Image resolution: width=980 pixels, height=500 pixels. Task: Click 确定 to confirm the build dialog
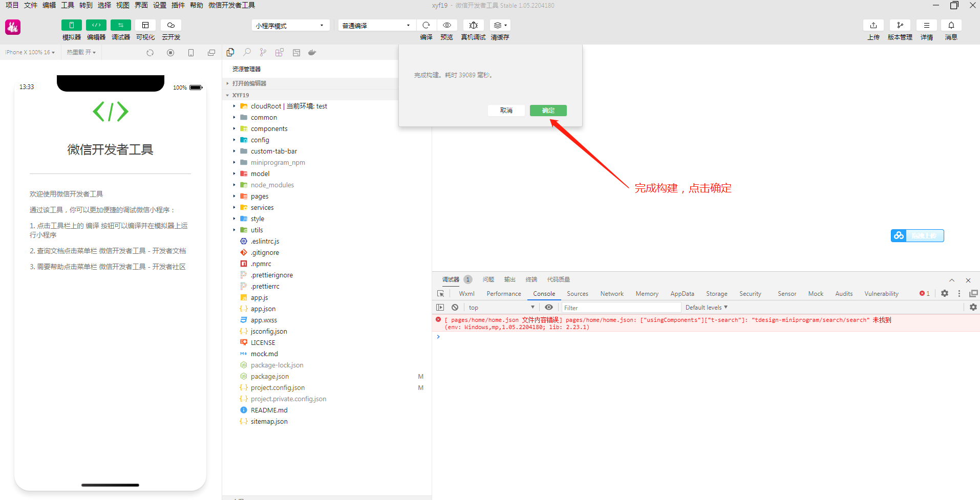tap(548, 111)
